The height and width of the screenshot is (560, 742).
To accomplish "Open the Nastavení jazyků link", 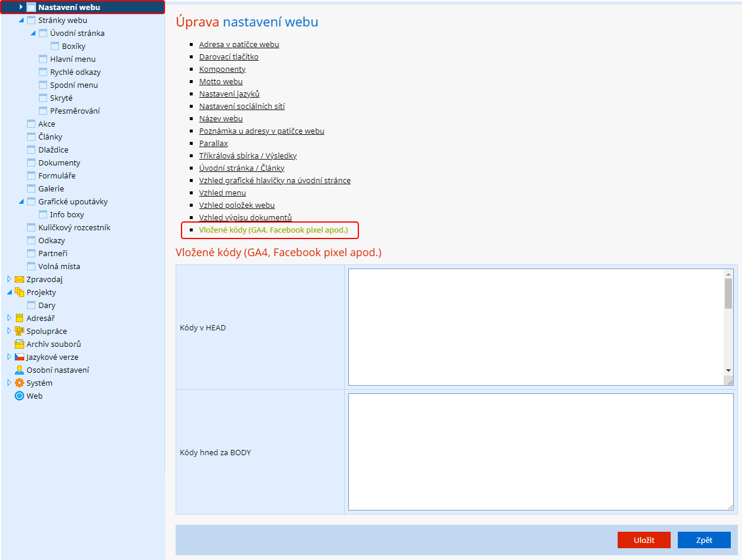I will coord(229,94).
